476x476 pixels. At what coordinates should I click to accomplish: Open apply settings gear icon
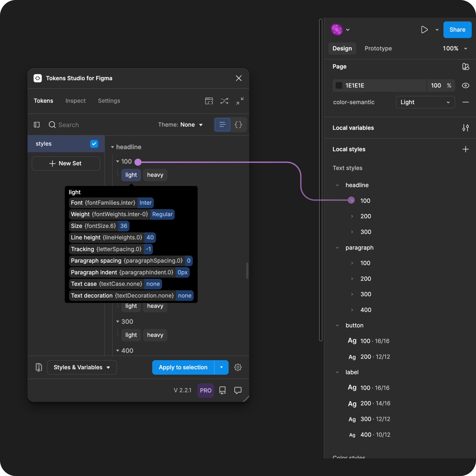pyautogui.click(x=238, y=367)
